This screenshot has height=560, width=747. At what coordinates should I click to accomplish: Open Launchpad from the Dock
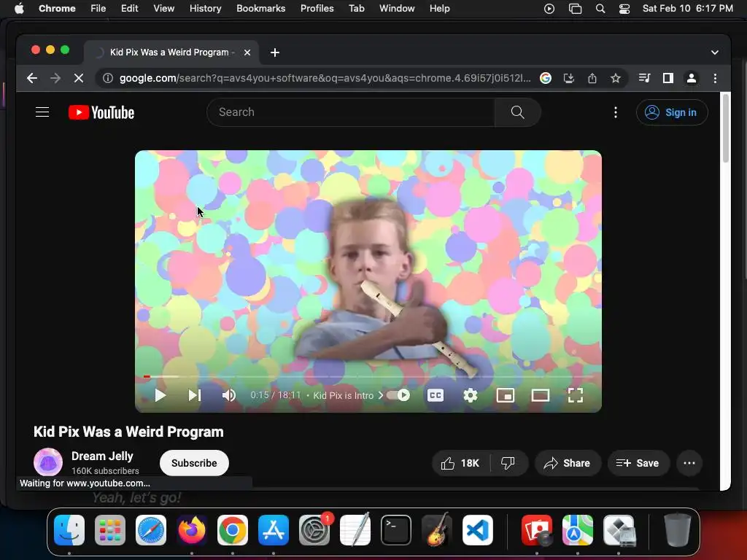[110, 530]
